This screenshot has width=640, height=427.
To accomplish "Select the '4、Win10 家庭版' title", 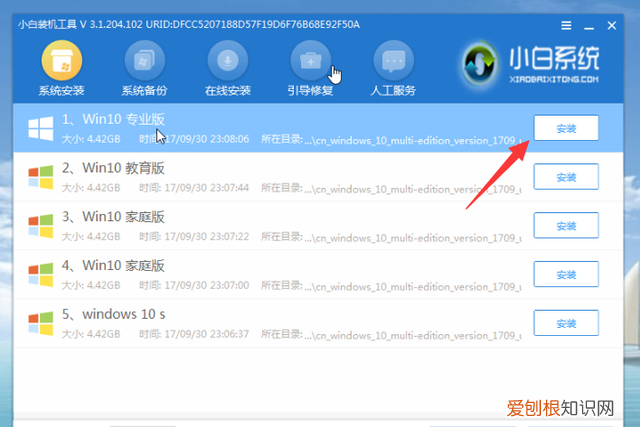I will (x=113, y=265).
